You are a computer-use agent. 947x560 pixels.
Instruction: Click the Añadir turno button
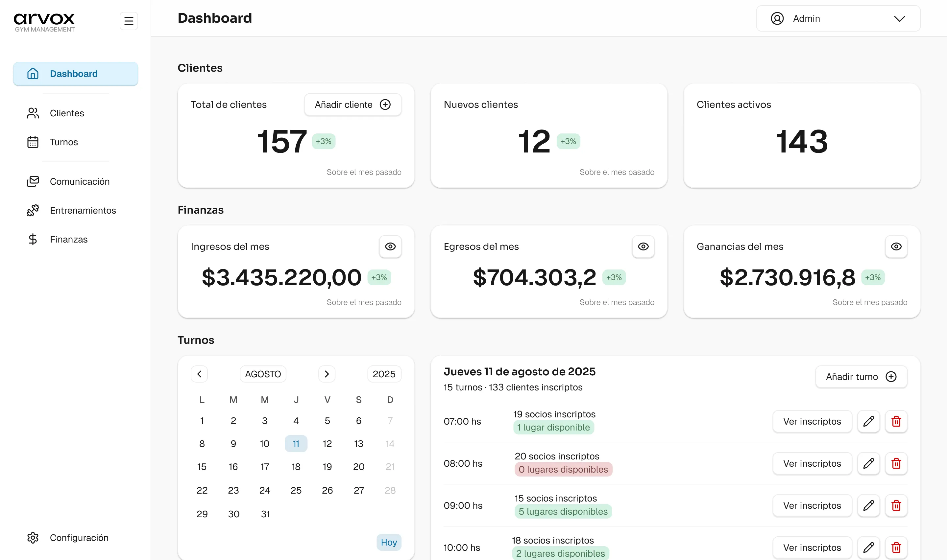[861, 377]
